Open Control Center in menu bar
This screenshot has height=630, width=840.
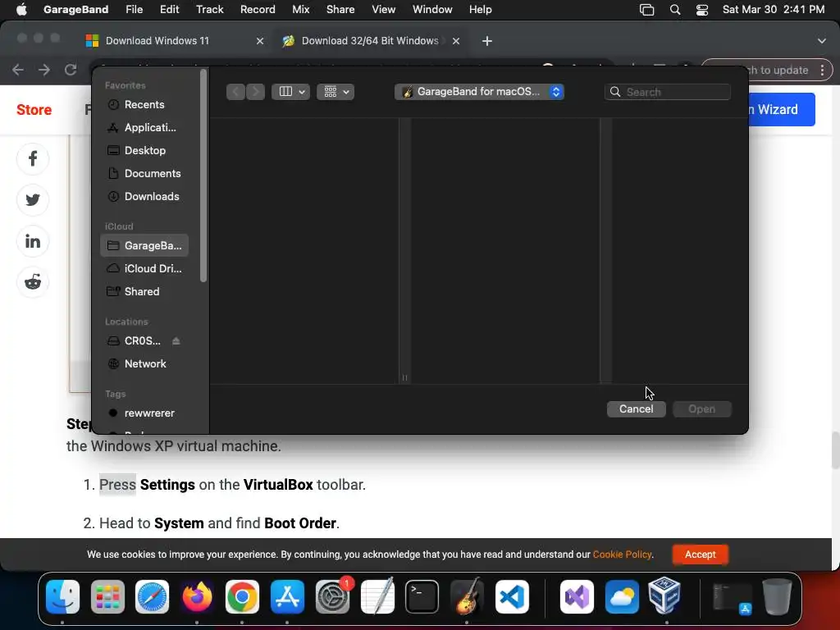point(702,9)
